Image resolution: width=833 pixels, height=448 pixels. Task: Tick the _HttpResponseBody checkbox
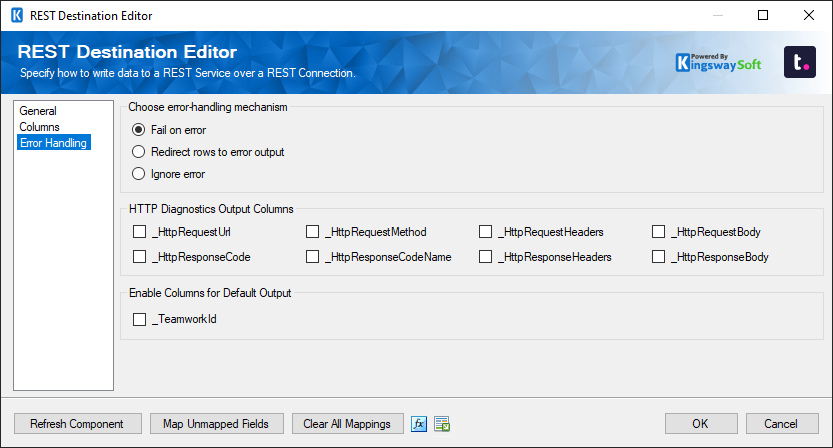point(658,257)
